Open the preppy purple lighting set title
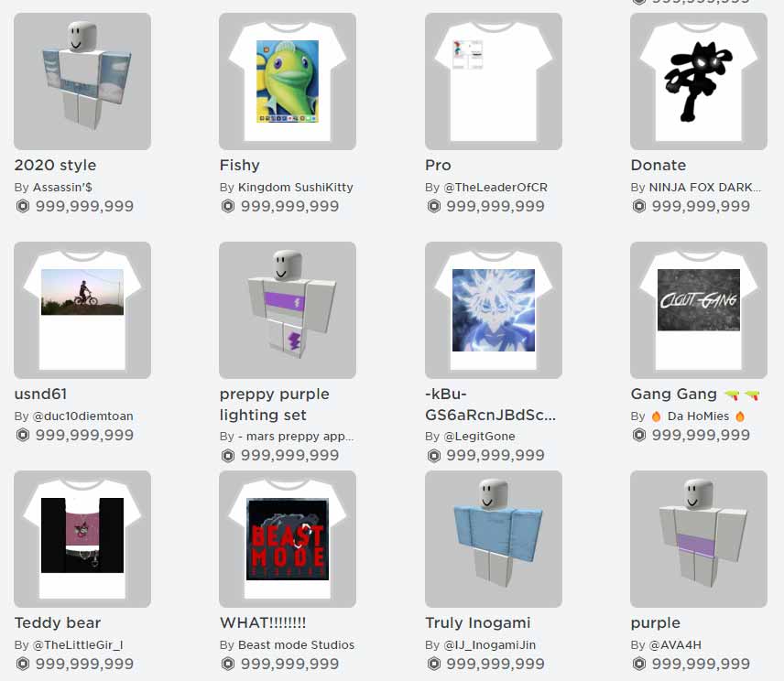 pos(275,405)
